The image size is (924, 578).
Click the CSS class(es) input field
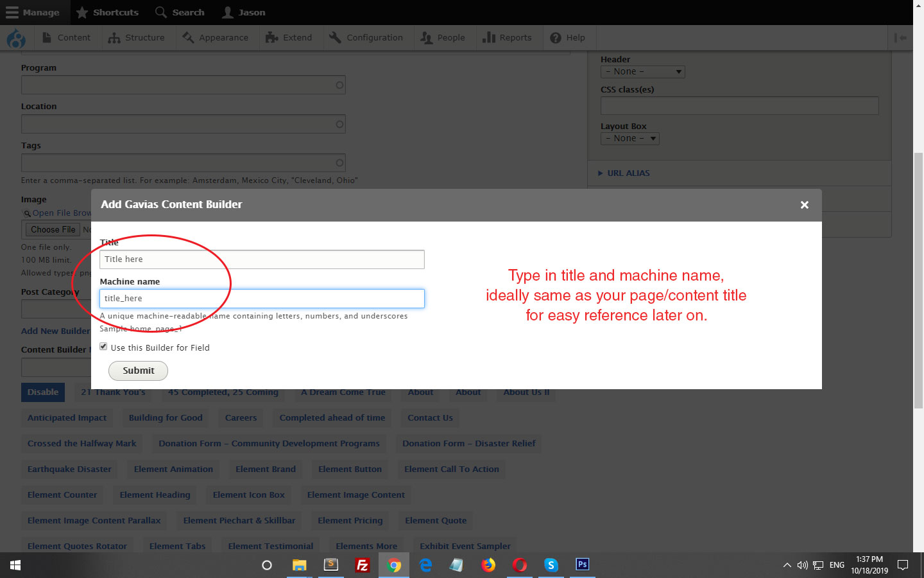(x=739, y=106)
